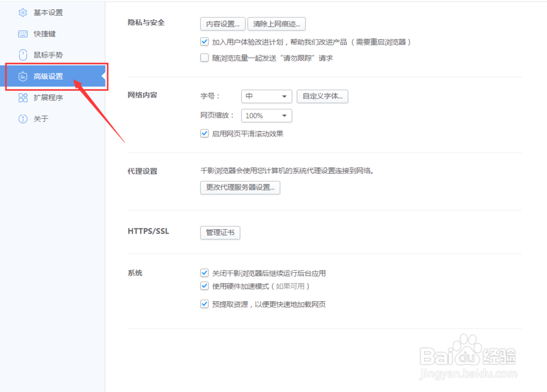Click the 字号： label

(210, 96)
